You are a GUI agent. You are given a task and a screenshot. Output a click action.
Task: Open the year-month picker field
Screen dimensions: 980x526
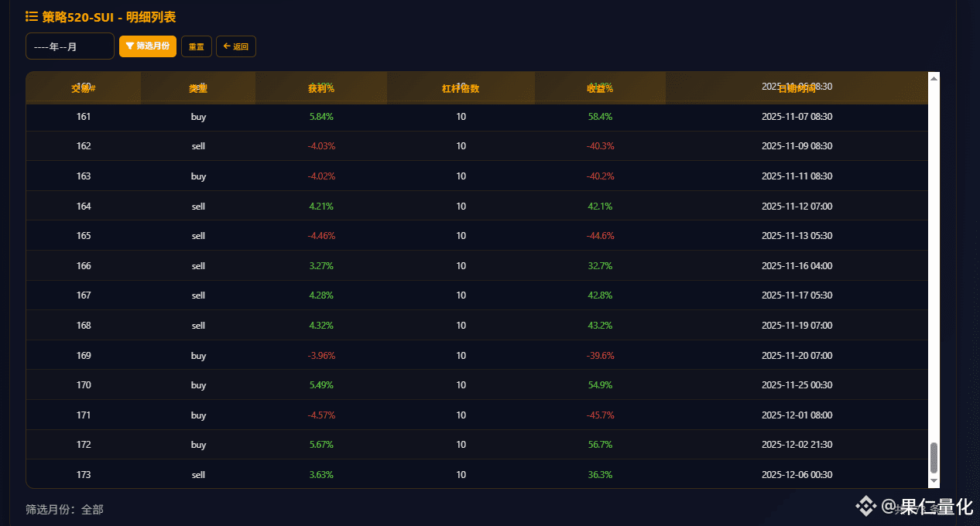70,46
